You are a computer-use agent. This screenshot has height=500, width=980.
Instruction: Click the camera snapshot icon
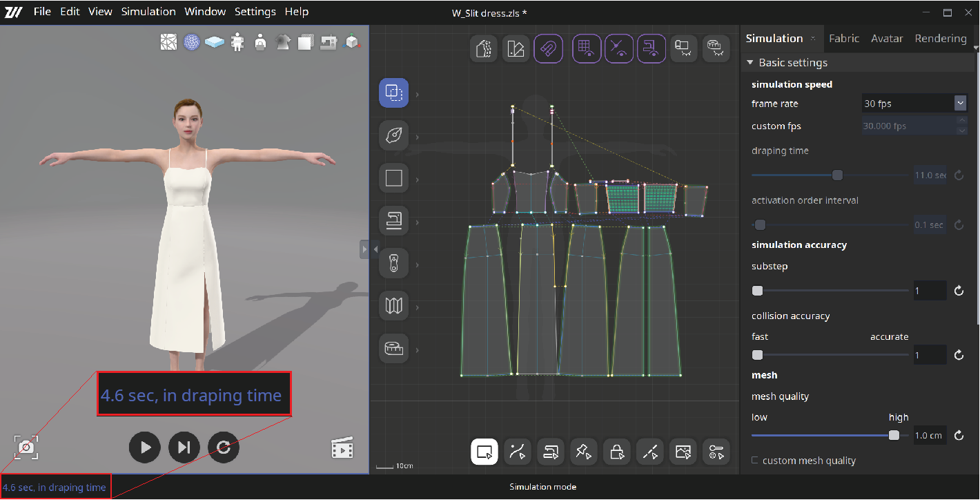pyautogui.click(x=26, y=447)
